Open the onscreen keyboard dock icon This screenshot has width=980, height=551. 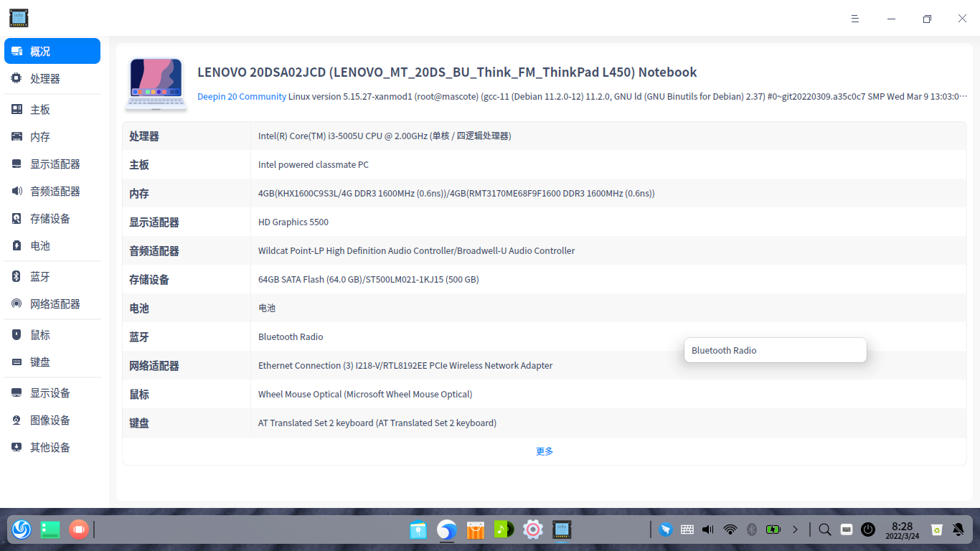click(847, 529)
